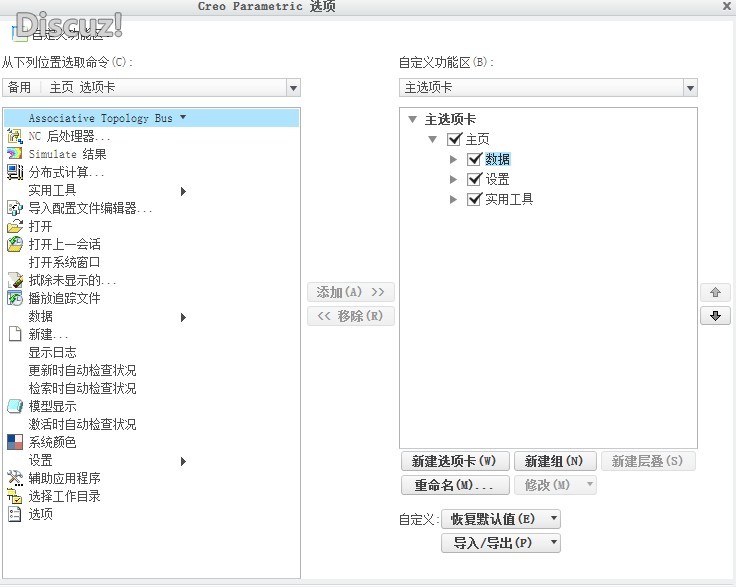Select 检索时自动检查状况 command
The width and height of the screenshot is (736, 587).
coord(83,388)
